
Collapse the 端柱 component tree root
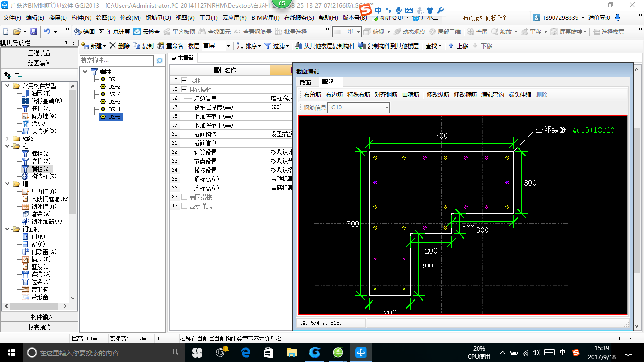(x=85, y=72)
